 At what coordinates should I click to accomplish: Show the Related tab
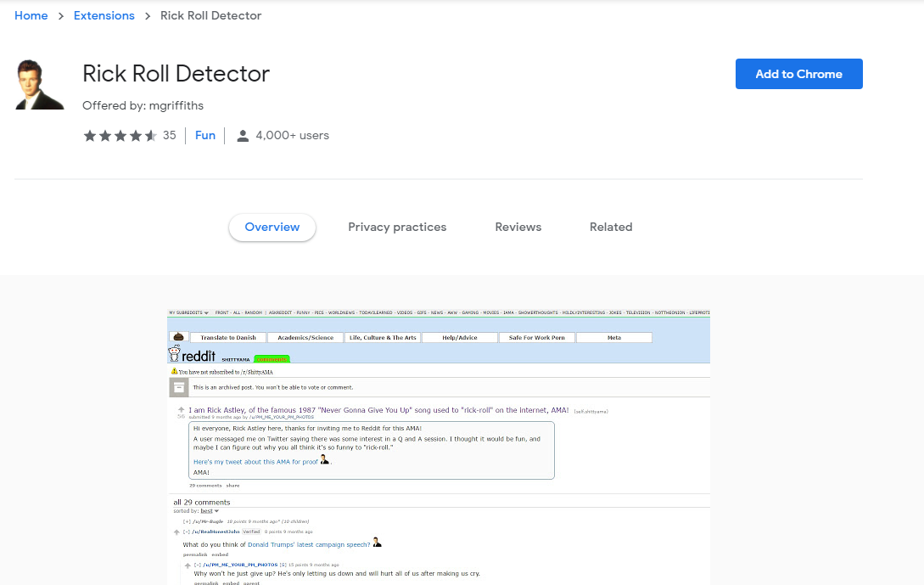tap(611, 227)
